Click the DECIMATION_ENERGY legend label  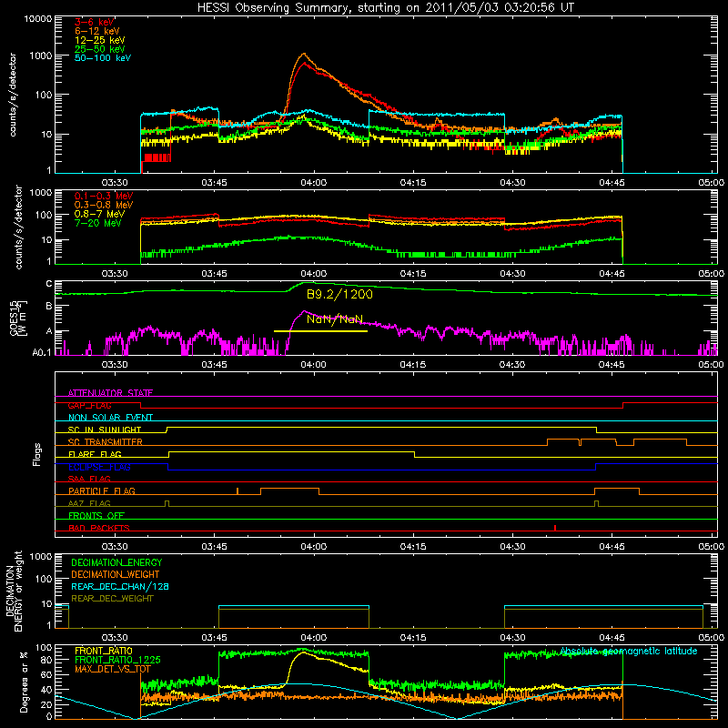pos(116,562)
